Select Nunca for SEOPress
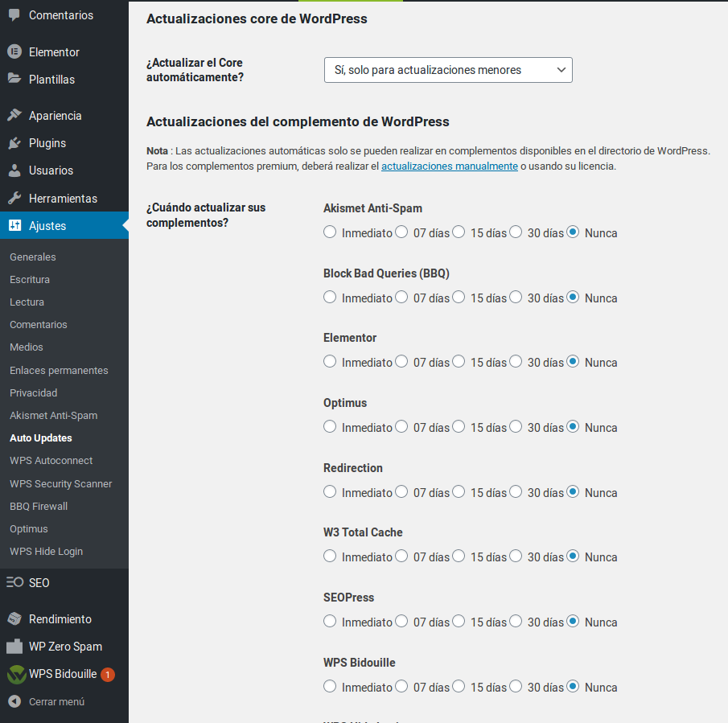Image resolution: width=728 pixels, height=723 pixels. (x=573, y=621)
